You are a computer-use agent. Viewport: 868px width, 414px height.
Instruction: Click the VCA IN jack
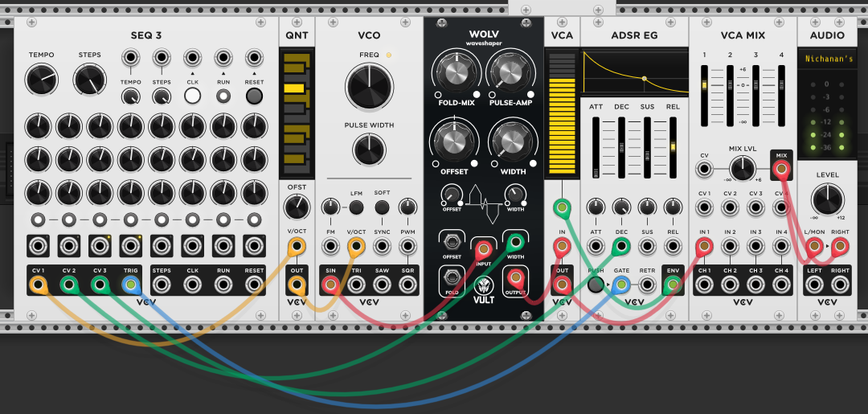[x=562, y=246]
